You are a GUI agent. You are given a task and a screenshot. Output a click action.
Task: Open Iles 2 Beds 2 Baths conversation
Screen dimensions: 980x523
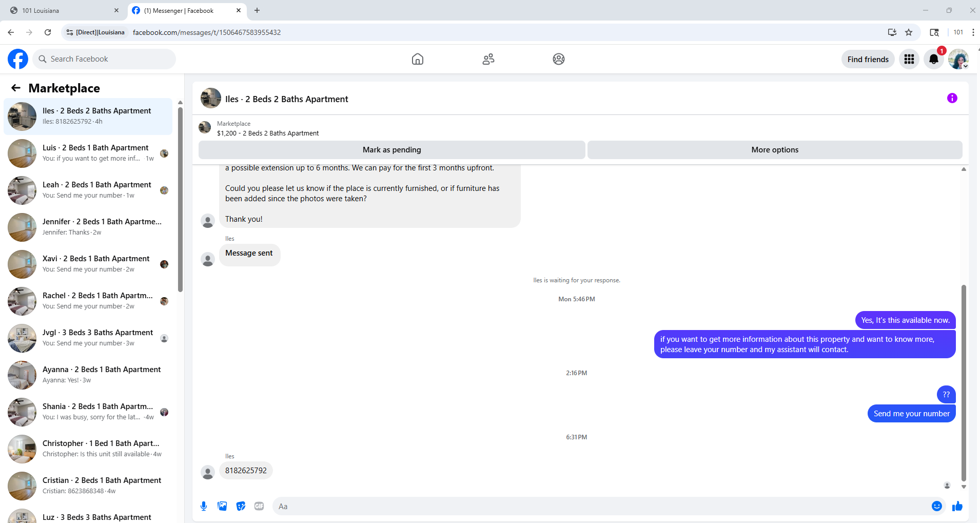click(88, 117)
